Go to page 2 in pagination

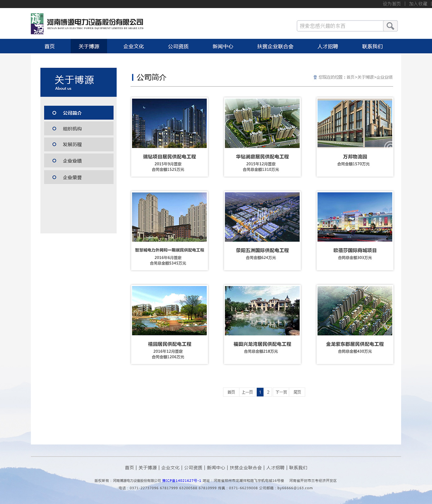pos(268,392)
